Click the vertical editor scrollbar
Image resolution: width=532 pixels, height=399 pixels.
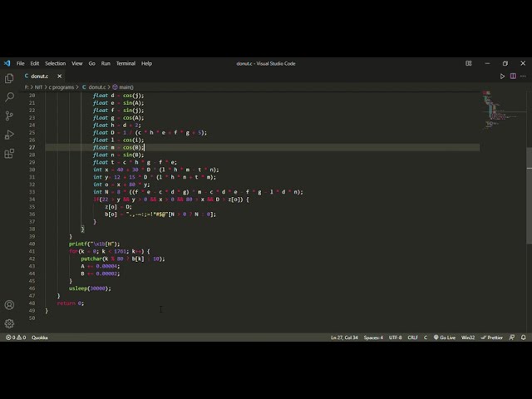(x=529, y=195)
